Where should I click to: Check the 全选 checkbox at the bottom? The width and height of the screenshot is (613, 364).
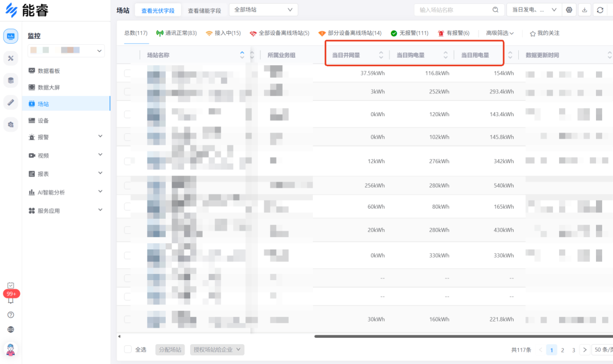128,350
